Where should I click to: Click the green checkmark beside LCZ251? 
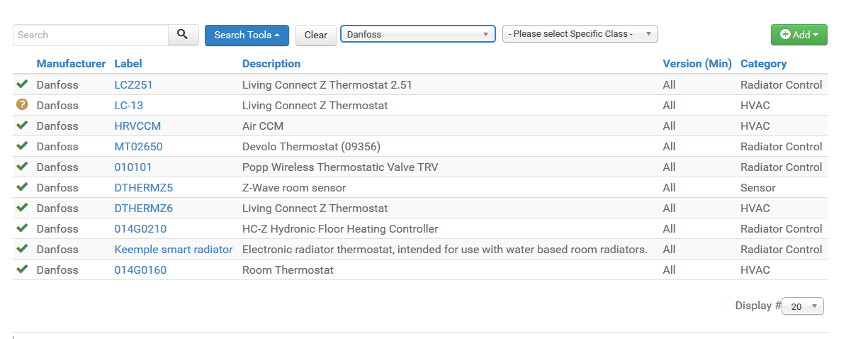point(22,84)
